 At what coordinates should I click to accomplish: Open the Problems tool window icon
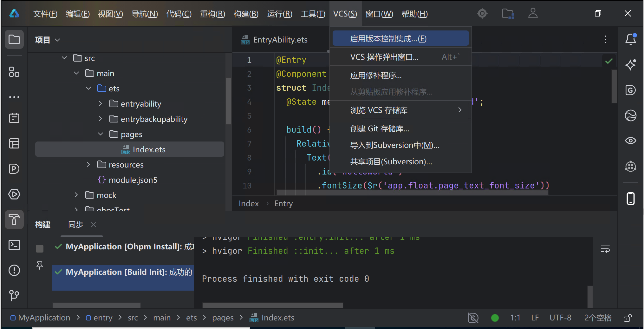click(14, 270)
